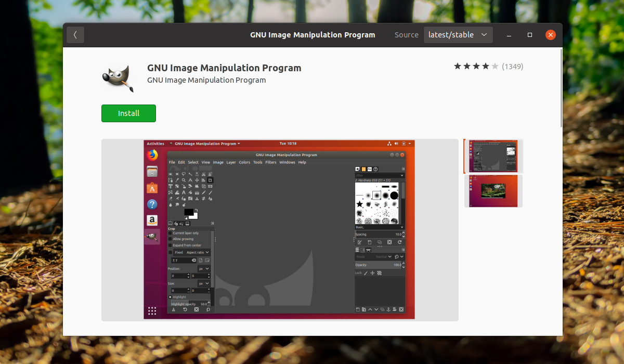The width and height of the screenshot is (624, 364).
Task: Open the Help icon in the dock
Action: [x=152, y=204]
